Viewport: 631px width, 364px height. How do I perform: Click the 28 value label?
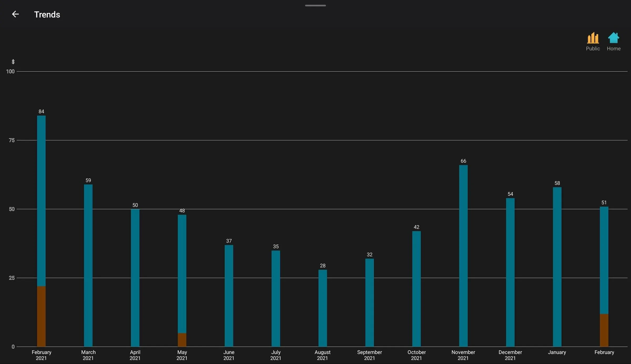pos(323,265)
